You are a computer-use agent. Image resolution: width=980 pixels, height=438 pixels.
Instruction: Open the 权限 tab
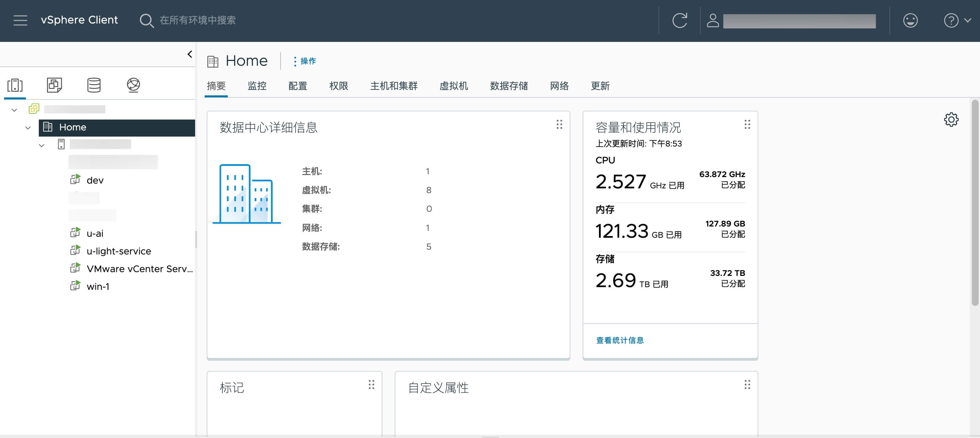(338, 86)
